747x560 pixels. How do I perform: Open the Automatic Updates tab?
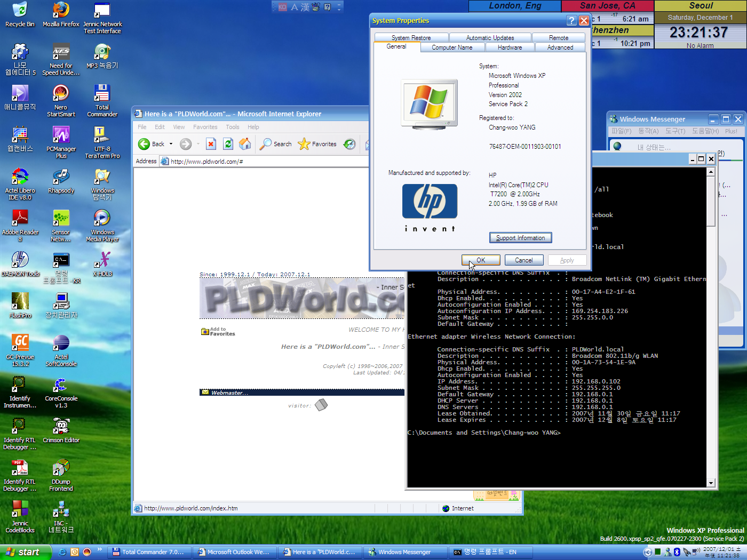490,38
